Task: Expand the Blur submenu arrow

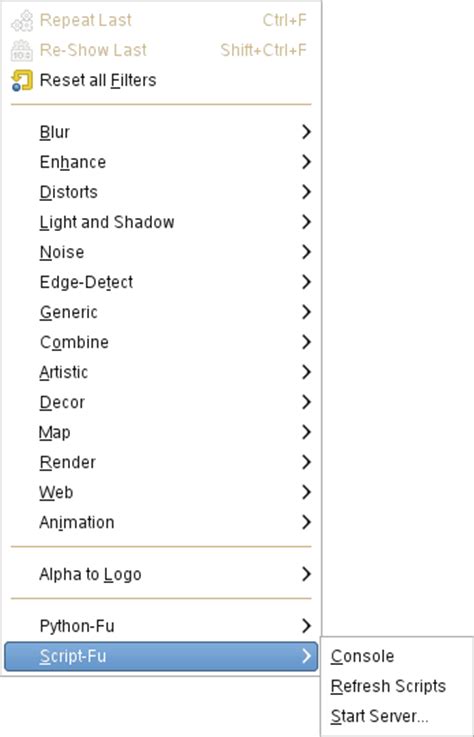Action: (306, 132)
